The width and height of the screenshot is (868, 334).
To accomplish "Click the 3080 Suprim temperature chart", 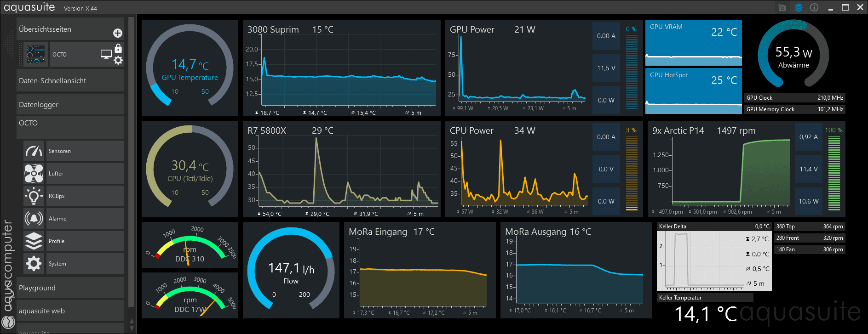I will pos(342,68).
